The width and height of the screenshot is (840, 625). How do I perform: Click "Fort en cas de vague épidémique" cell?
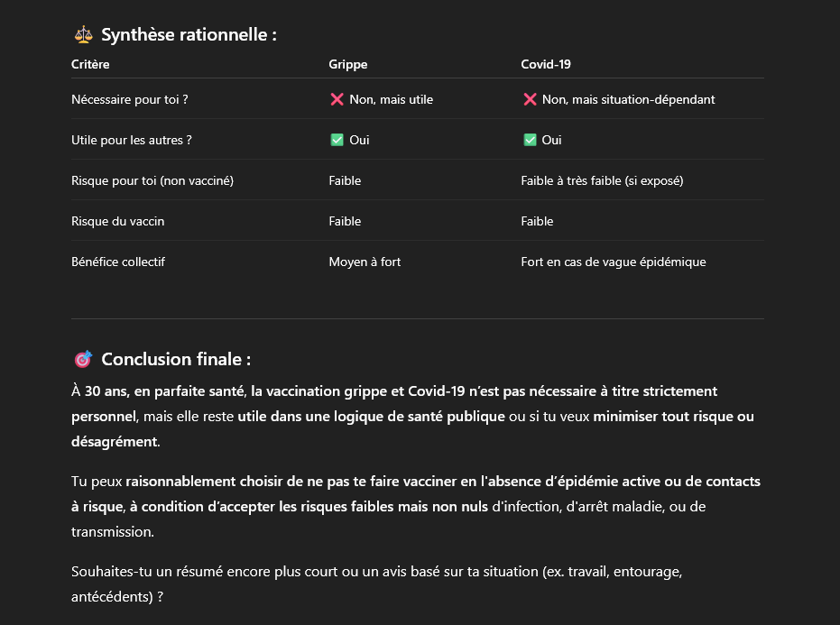pyautogui.click(x=614, y=262)
